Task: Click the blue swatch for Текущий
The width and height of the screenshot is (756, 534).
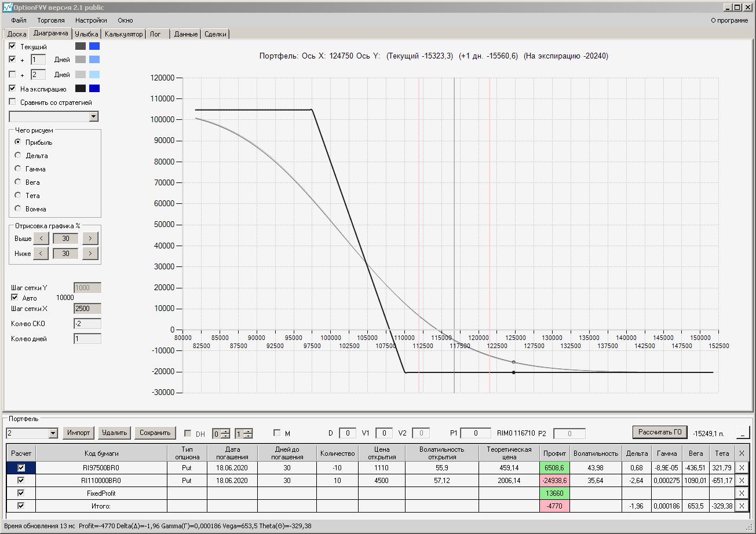Action: [x=94, y=46]
